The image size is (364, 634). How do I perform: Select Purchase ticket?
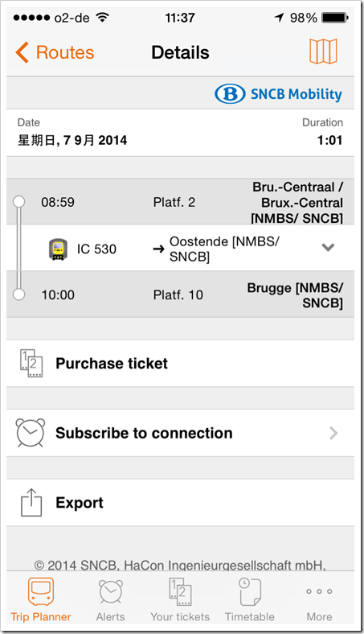(x=181, y=363)
